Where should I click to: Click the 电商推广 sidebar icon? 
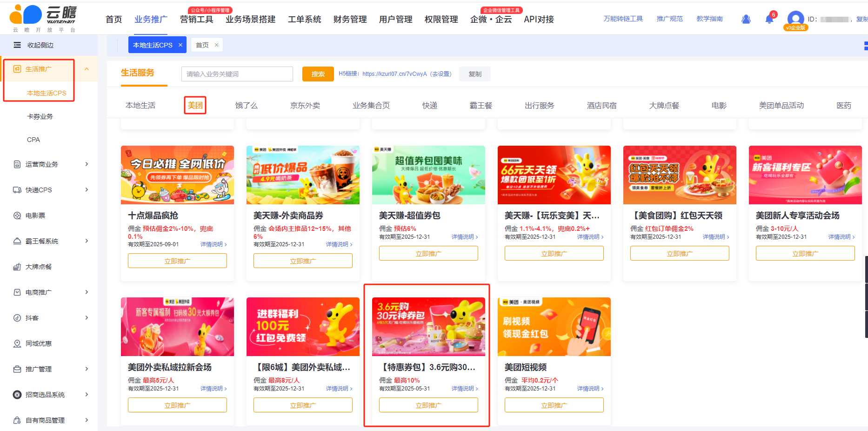pyautogui.click(x=17, y=292)
